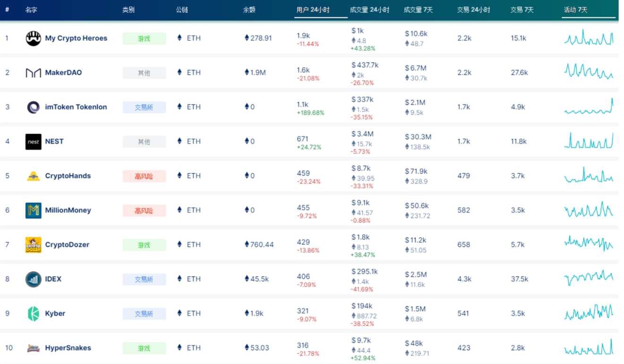Click ETH chain icon in MillionMoney row
The height and width of the screenshot is (364, 624).
click(x=180, y=210)
